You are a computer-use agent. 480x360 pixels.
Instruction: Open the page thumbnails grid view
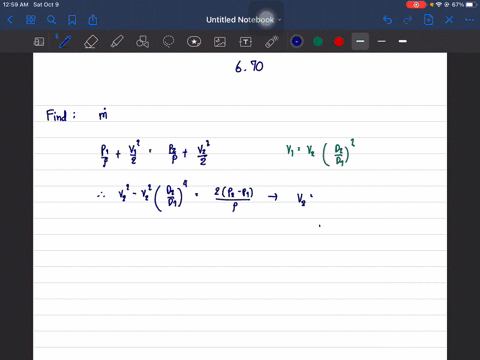[31, 20]
